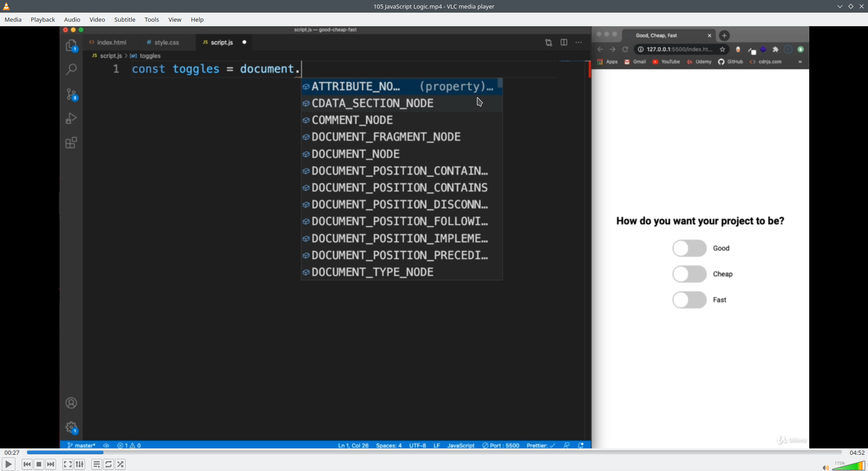Open VLC extended settings button
Screen dimensions: 868x471
(x=80, y=464)
